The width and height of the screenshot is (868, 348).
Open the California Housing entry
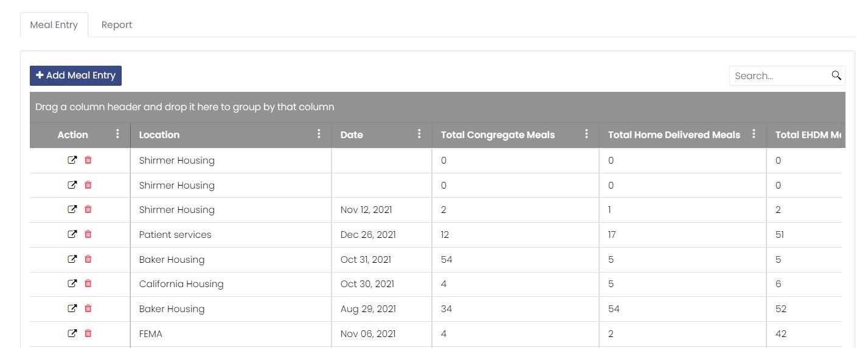[x=72, y=284]
